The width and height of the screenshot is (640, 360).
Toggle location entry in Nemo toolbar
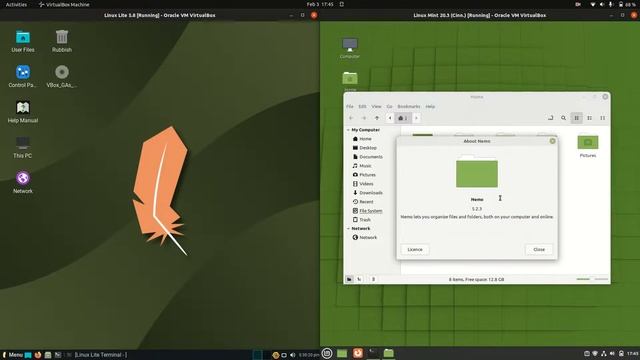pyautogui.click(x=550, y=118)
